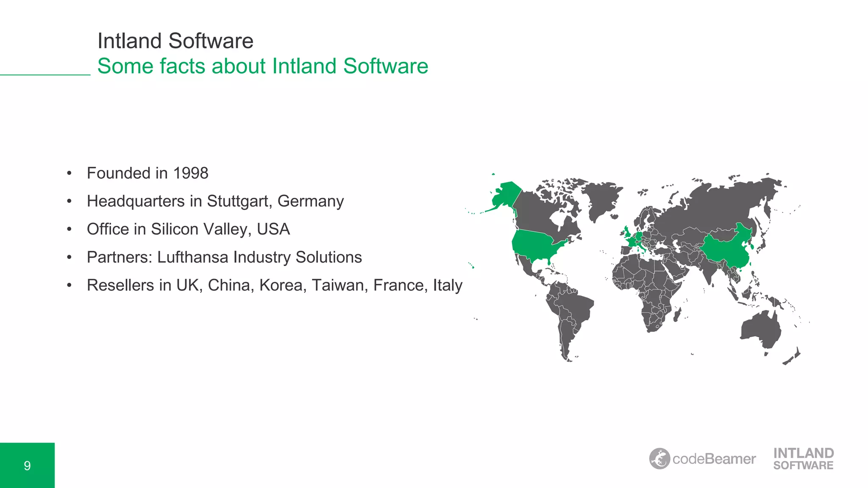Click the codeBeamer logo icon
868x488 pixels.
(x=659, y=458)
